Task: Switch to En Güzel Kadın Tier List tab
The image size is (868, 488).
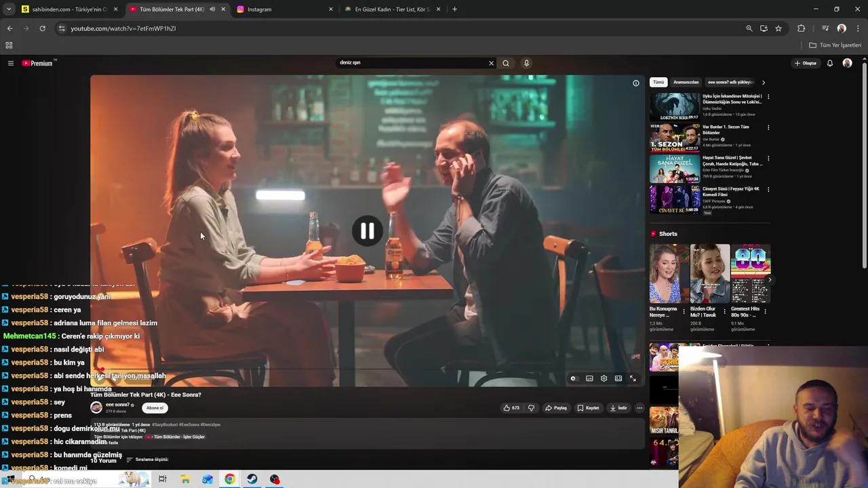Action: coord(391,9)
